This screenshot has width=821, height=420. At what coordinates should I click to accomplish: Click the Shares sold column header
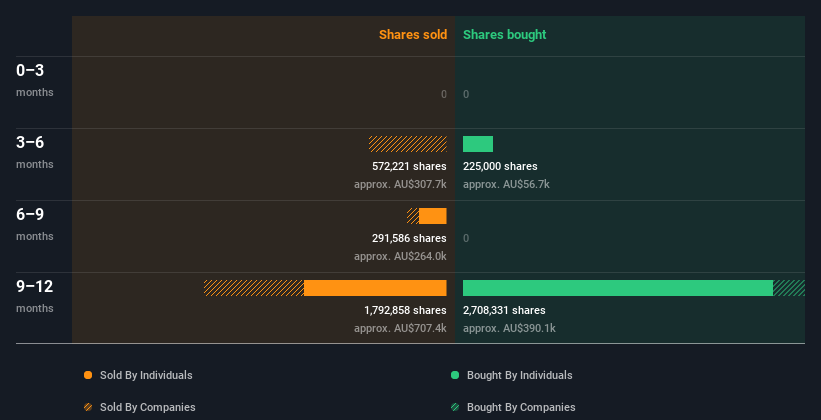pyautogui.click(x=412, y=35)
